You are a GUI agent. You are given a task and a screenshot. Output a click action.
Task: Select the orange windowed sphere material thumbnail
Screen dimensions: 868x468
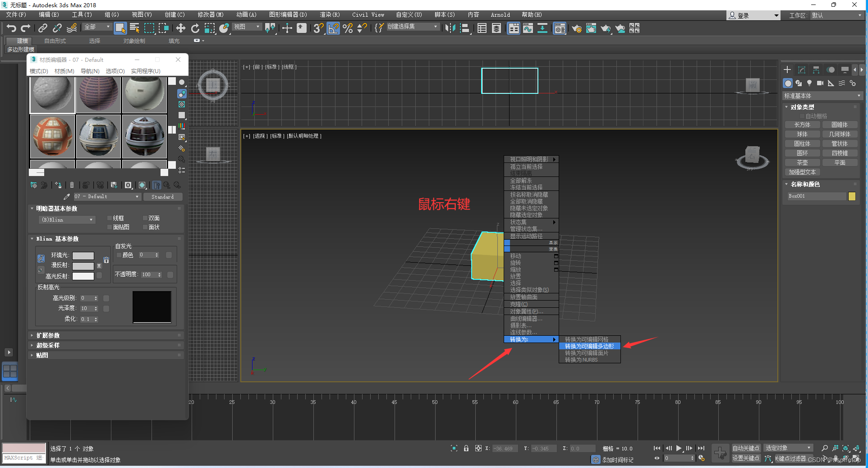click(x=52, y=136)
